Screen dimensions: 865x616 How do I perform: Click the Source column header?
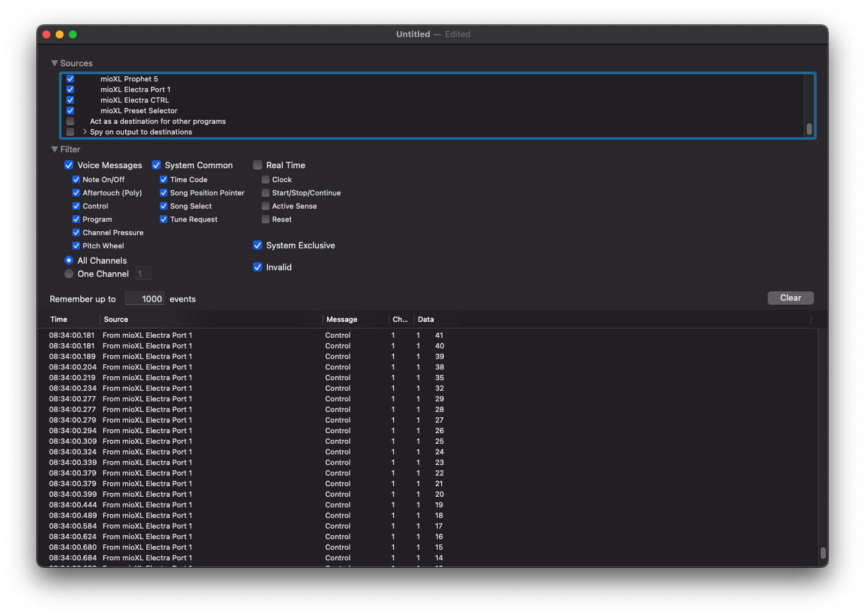(211, 319)
